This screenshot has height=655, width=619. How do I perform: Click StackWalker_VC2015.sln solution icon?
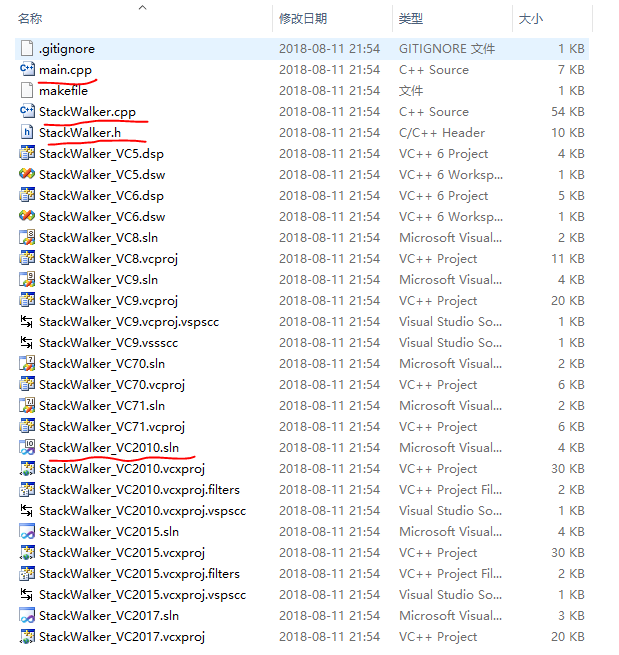(x=27, y=531)
